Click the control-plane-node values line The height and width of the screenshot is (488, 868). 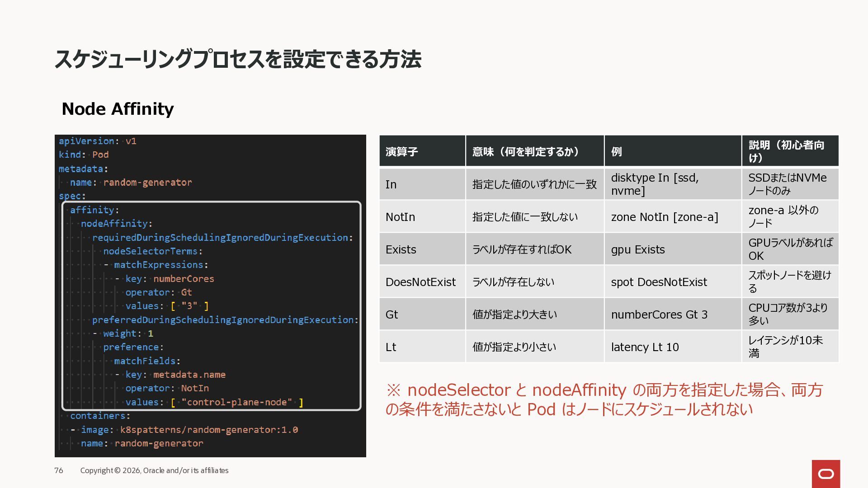(214, 402)
